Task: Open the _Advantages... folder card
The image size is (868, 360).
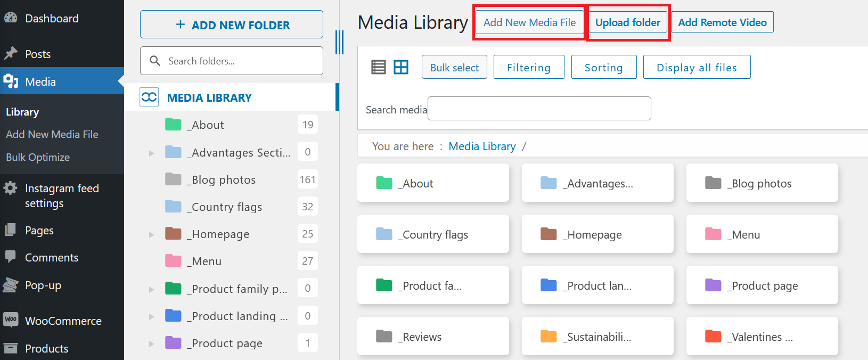Action: coord(597,183)
